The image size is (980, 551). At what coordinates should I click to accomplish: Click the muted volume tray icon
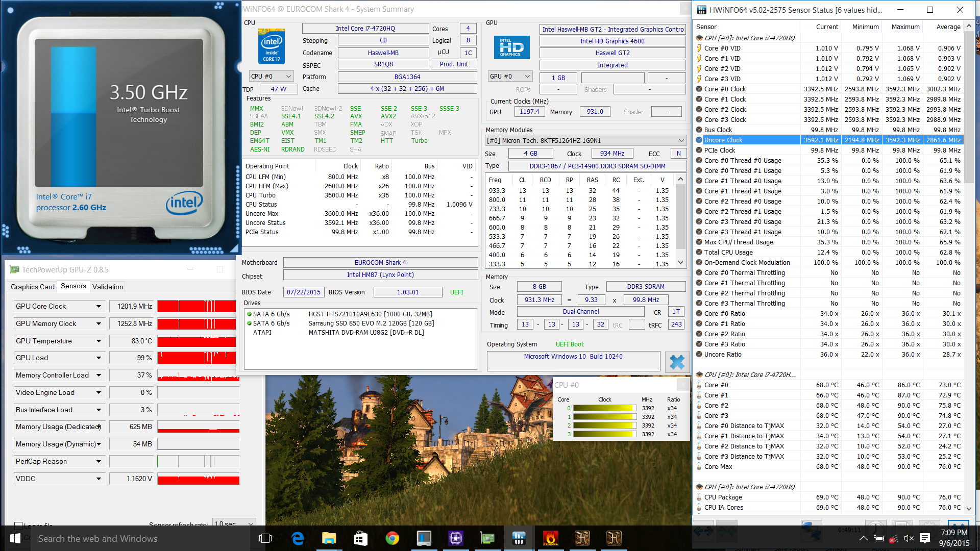tap(909, 538)
